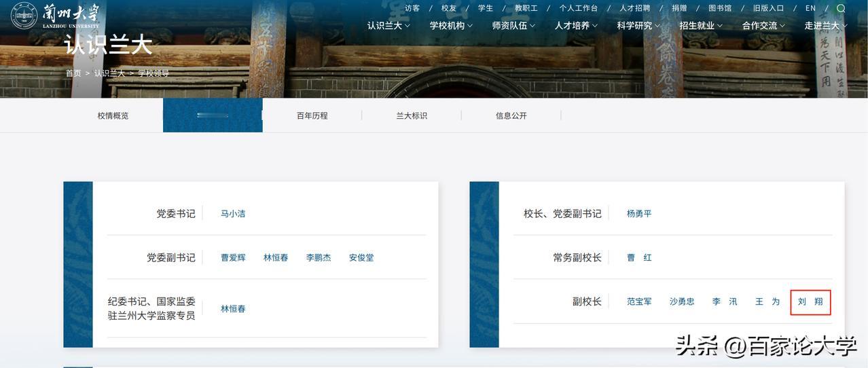Image resolution: width=868 pixels, height=368 pixels.
Task: Click the Lanzhou University logo
Action: 56,16
